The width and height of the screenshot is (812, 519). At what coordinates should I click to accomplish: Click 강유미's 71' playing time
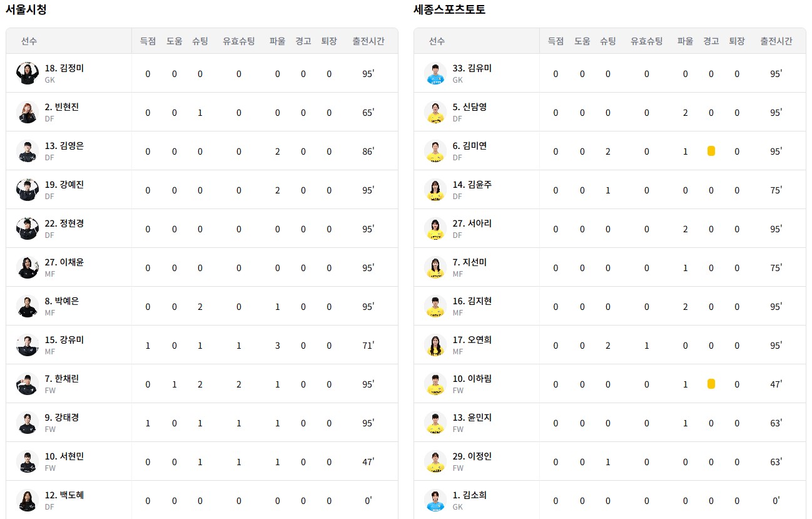tap(368, 346)
